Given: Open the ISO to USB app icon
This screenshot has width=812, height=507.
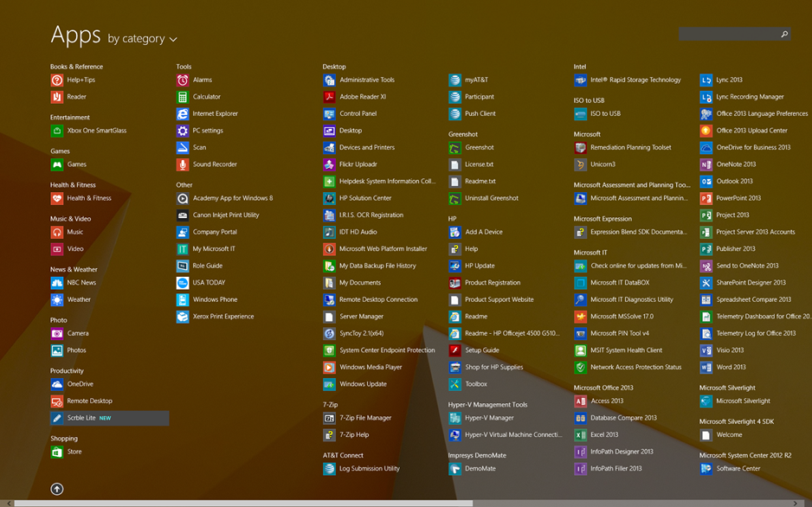Looking at the screenshot, I should coord(581,114).
